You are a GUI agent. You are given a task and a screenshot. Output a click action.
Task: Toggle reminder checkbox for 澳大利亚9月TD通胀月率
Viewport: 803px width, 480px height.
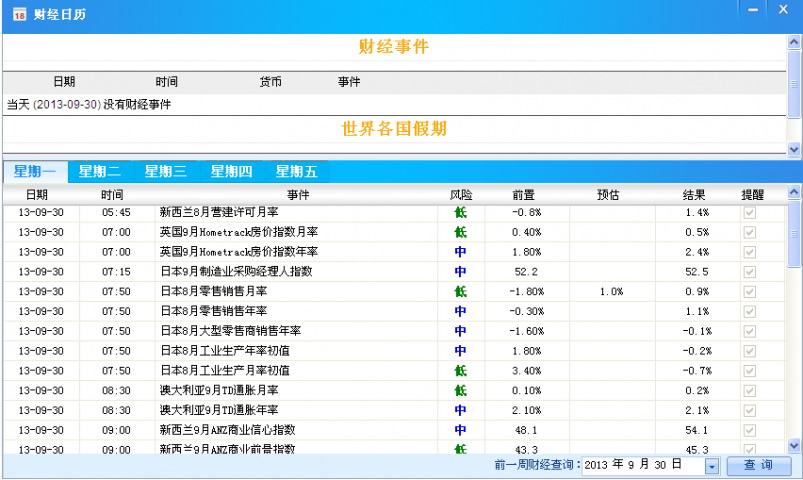(750, 390)
